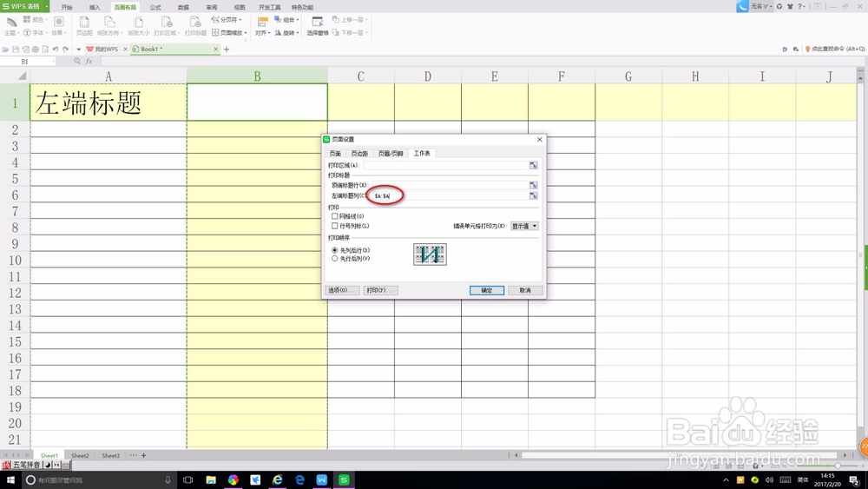
Task: Click the save icon in quick toolbar
Action: [x=16, y=50]
